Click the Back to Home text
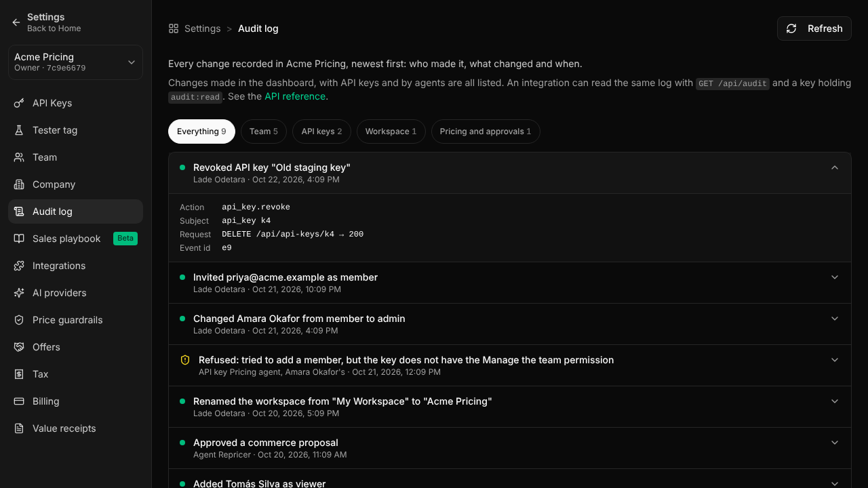The image size is (868, 488). (54, 28)
